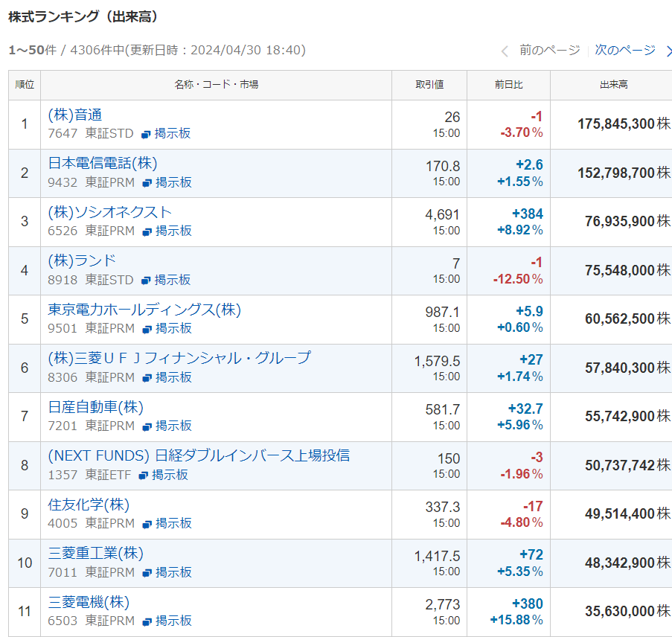Click the 1~50件 / 4306件中 update info text

(157, 50)
